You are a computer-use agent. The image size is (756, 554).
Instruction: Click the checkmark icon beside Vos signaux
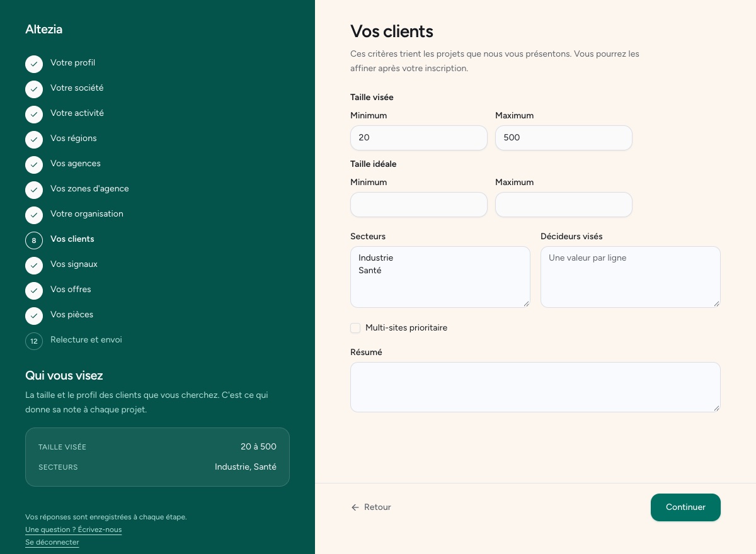pos(34,266)
